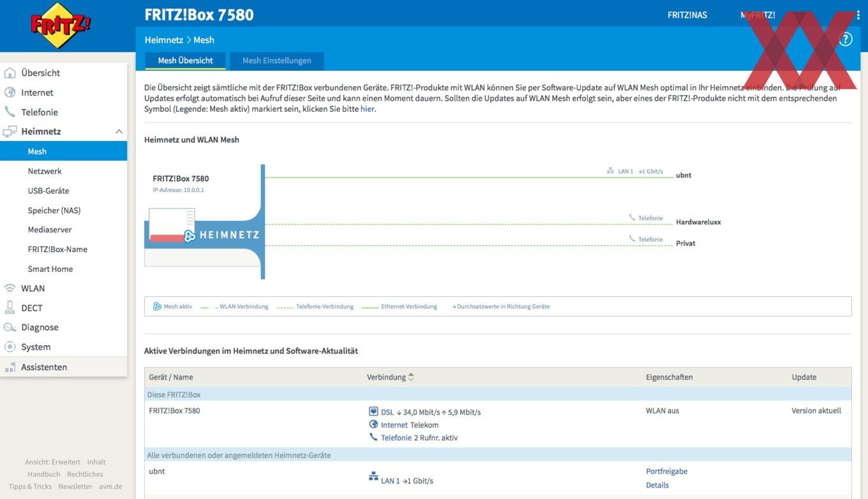Click Privat device in mesh diagram
The image size is (868, 499).
tap(685, 243)
